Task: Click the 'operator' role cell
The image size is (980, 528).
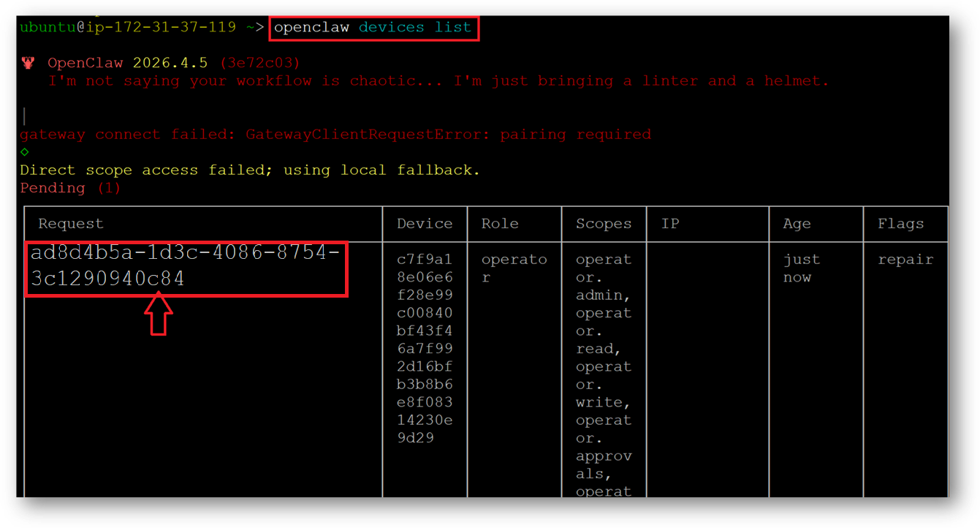Action: pyautogui.click(x=514, y=268)
